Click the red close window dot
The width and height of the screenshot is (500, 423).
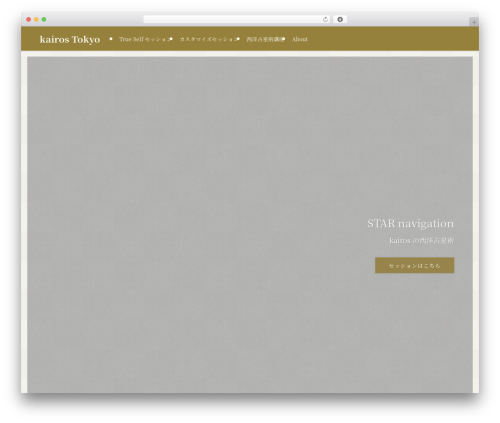tap(29, 20)
